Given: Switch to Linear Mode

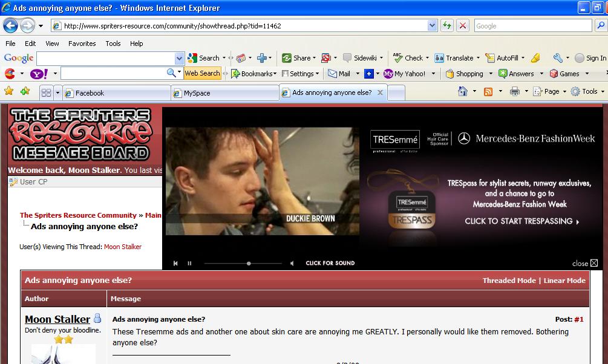Looking at the screenshot, I should 564,281.
